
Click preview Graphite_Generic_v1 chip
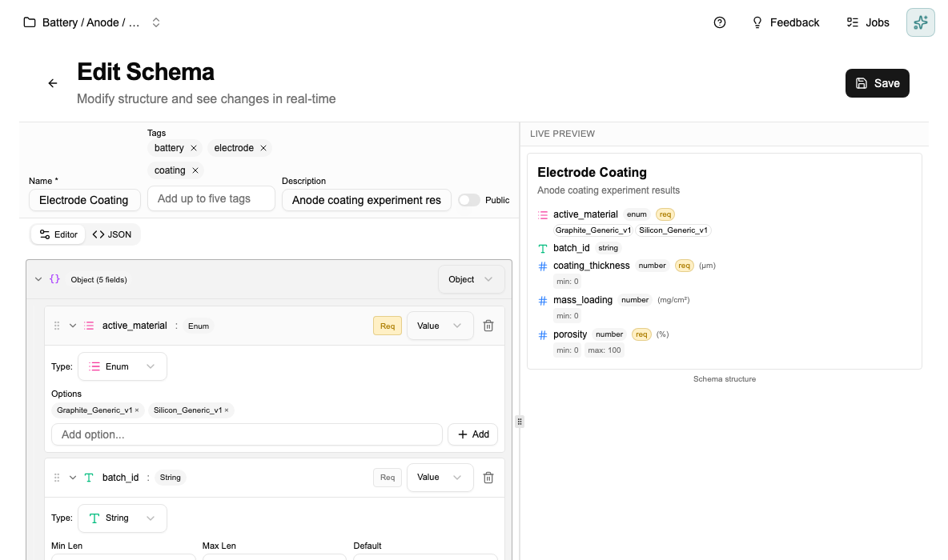592,230
